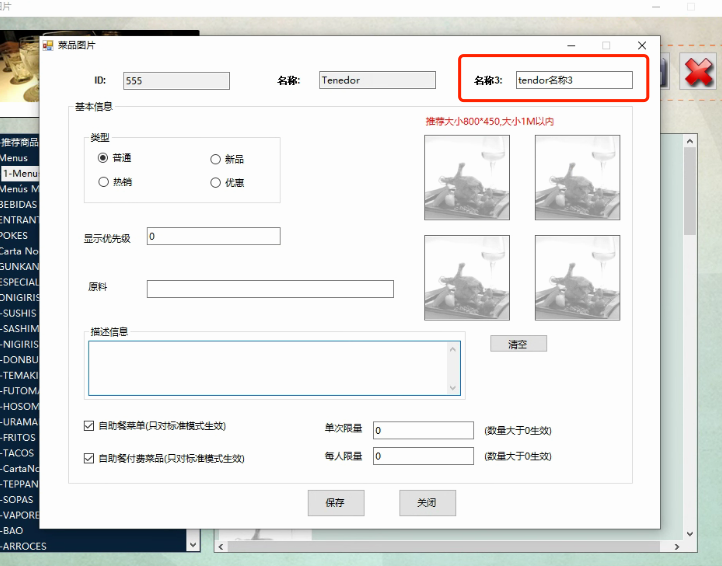Select the 推荐商品 category in sidebar

(19, 142)
